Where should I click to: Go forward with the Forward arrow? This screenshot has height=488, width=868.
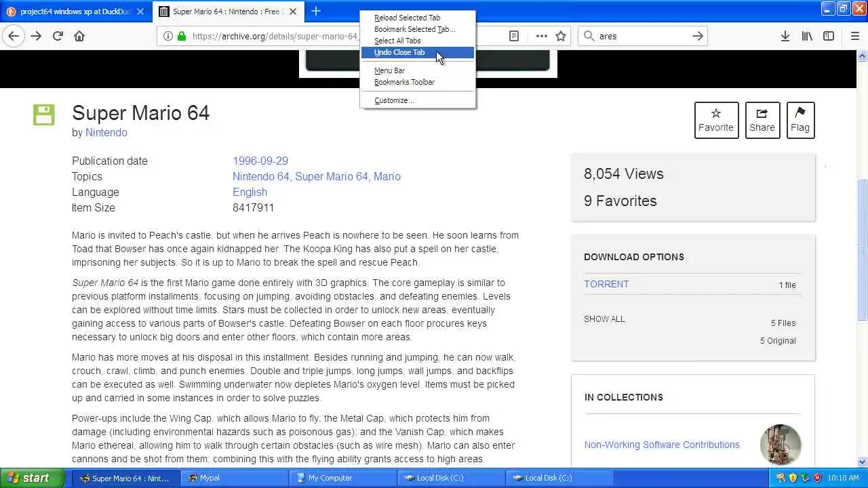click(36, 36)
